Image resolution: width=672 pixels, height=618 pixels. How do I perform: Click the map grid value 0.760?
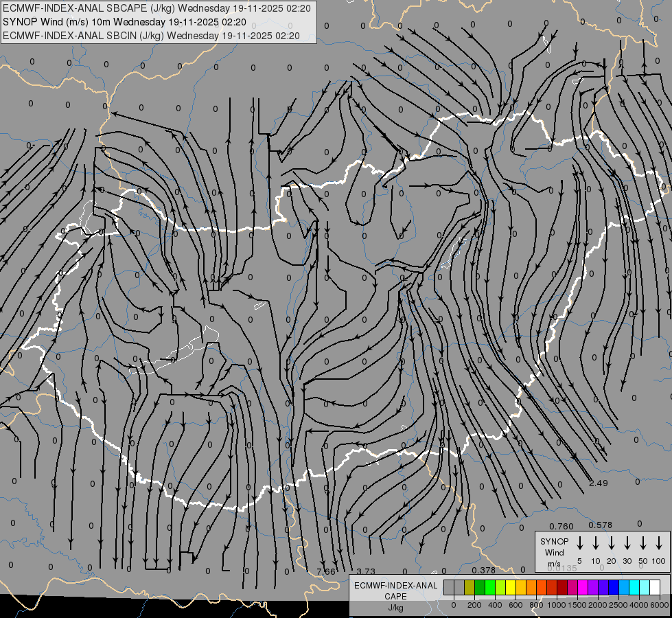point(561,526)
